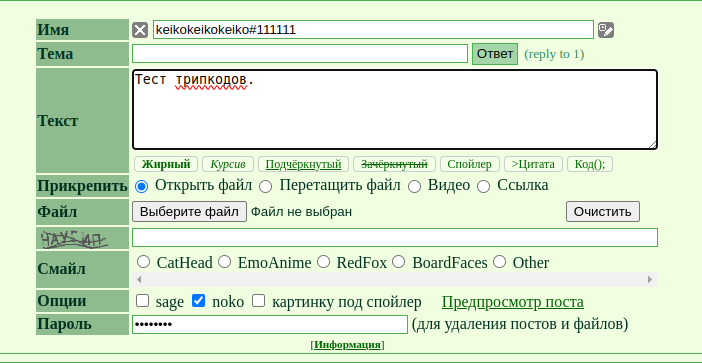
Task: Click the textarea resize handle corner
Action: tap(653, 145)
